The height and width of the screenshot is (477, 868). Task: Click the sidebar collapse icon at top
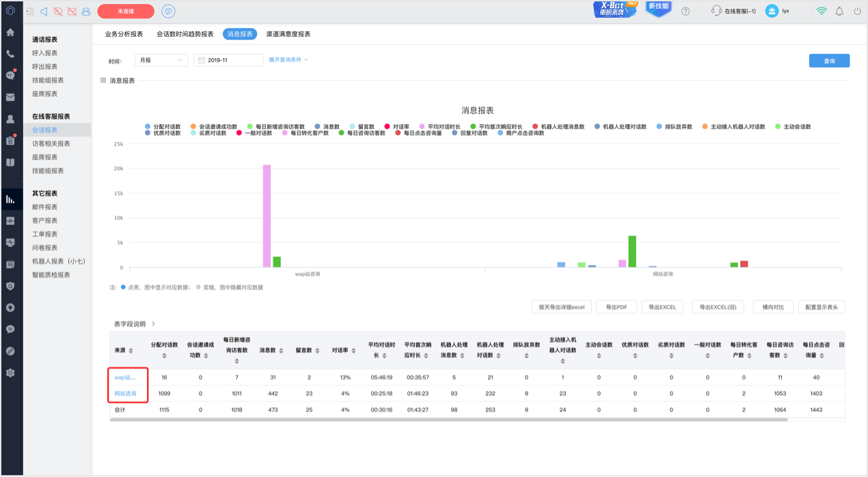[30, 12]
